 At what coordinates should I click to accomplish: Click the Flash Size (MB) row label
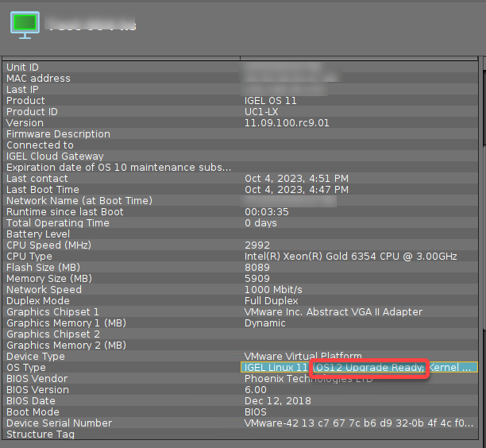tap(44, 268)
